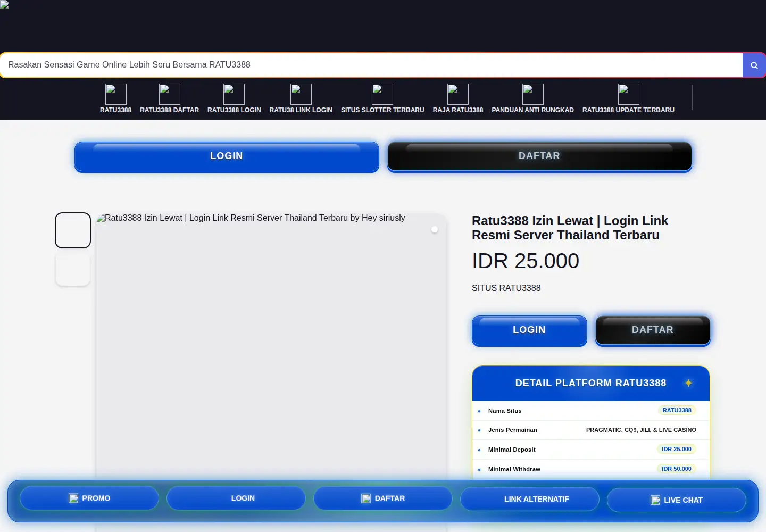Open LINK ALTERNATIF in bottom bar

pos(530,499)
